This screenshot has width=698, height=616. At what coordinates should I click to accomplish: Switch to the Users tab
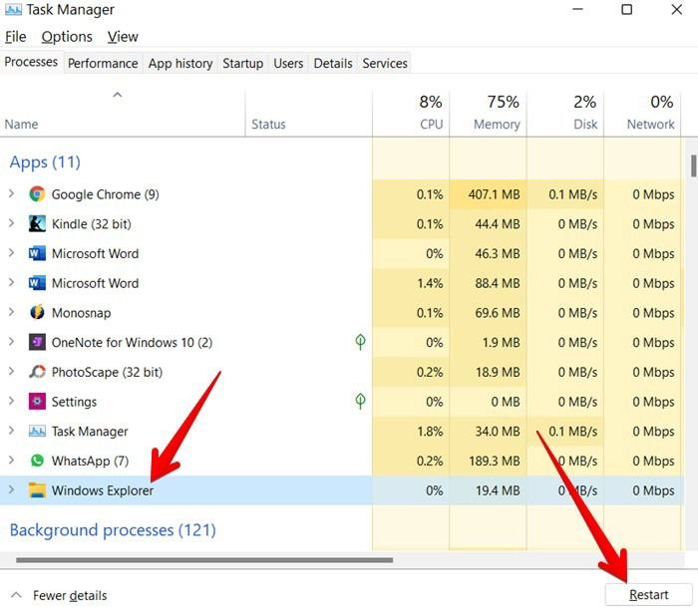288,63
